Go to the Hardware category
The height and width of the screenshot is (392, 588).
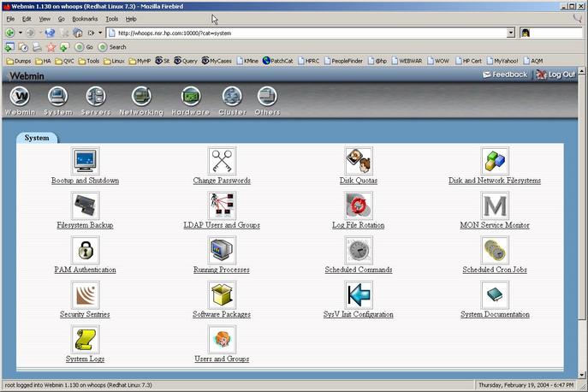(x=190, y=101)
